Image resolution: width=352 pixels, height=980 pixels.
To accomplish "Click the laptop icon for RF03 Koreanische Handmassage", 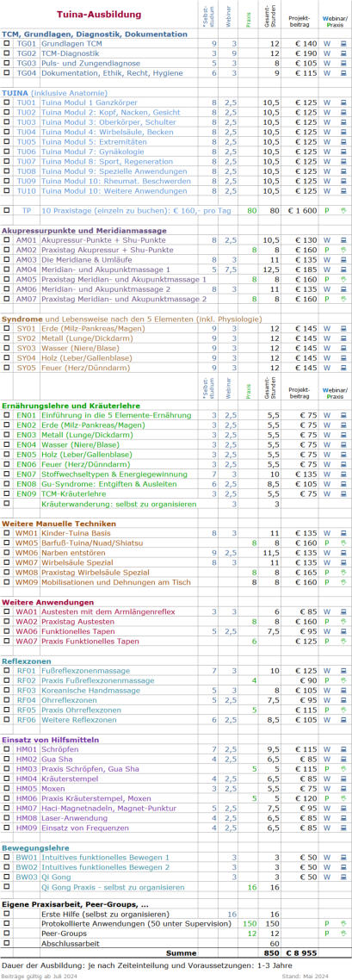I will (x=343, y=690).
